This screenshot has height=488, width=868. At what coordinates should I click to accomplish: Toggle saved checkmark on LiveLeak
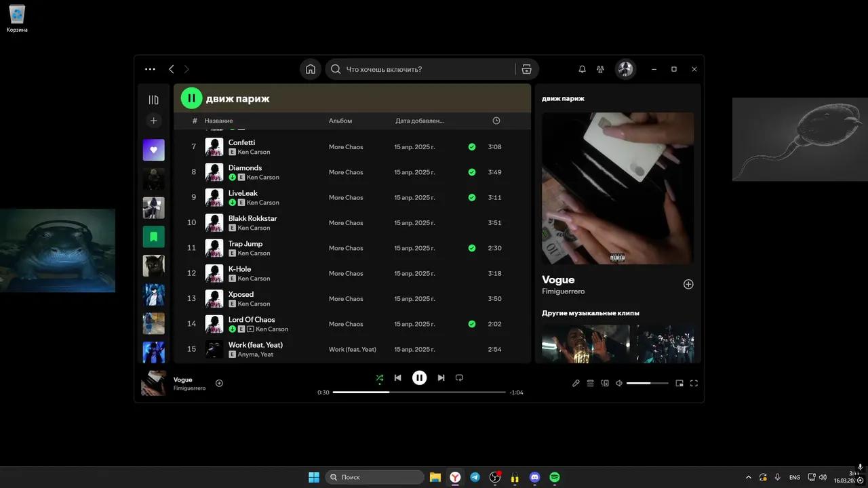[x=472, y=198]
